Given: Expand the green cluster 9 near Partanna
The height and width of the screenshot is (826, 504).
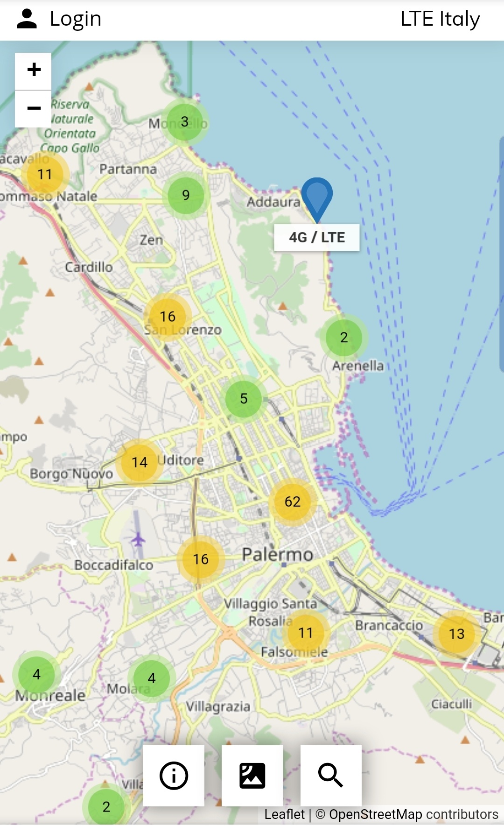Looking at the screenshot, I should tap(186, 195).
